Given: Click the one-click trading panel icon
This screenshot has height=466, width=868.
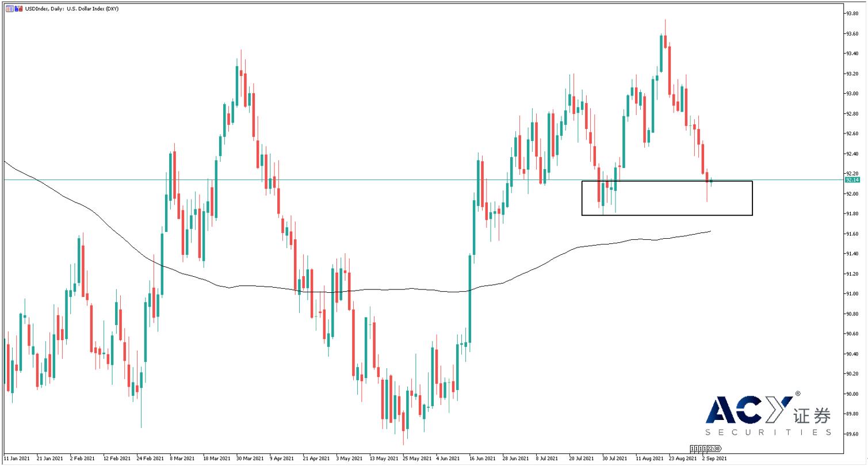Looking at the screenshot, I should 10,9.
